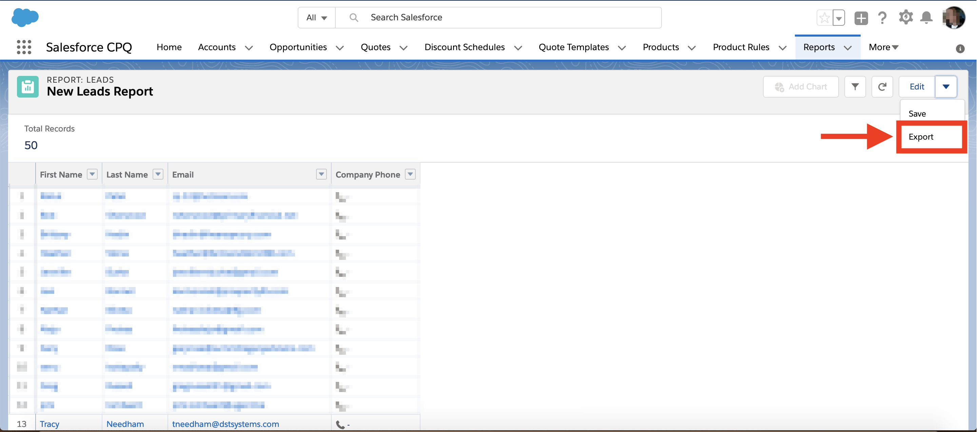Go to the Home tab
980x432 pixels.
pyautogui.click(x=169, y=47)
